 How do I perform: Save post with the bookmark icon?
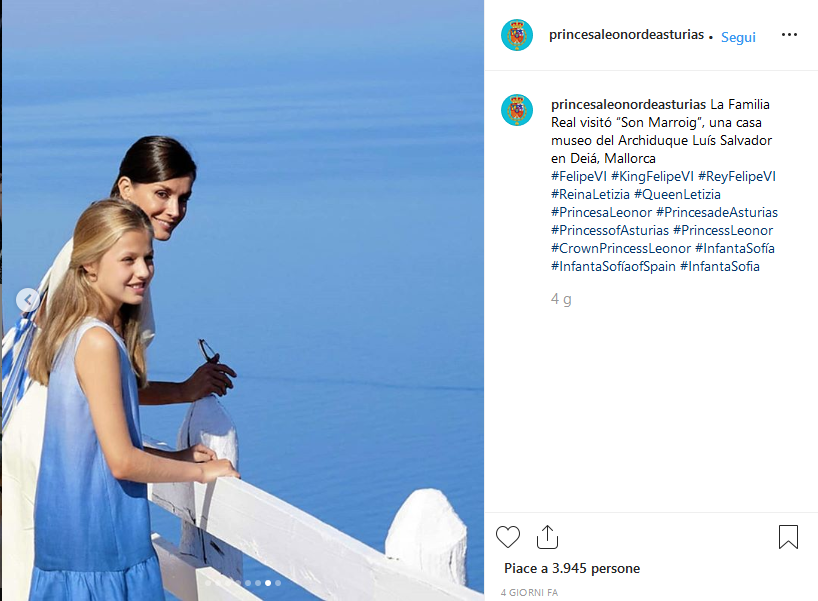[788, 537]
